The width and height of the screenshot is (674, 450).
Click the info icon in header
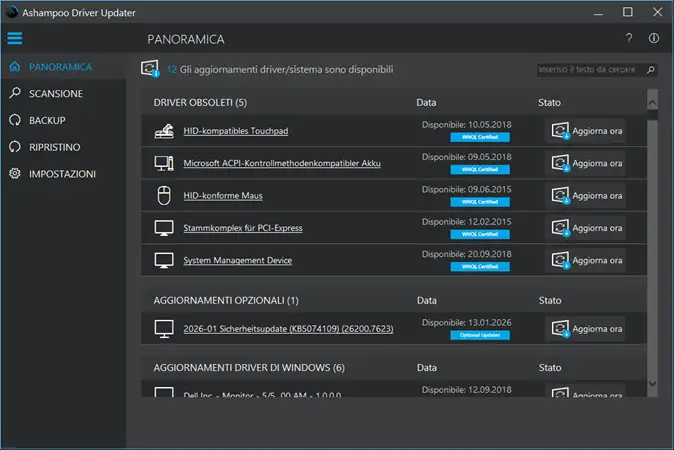(654, 39)
